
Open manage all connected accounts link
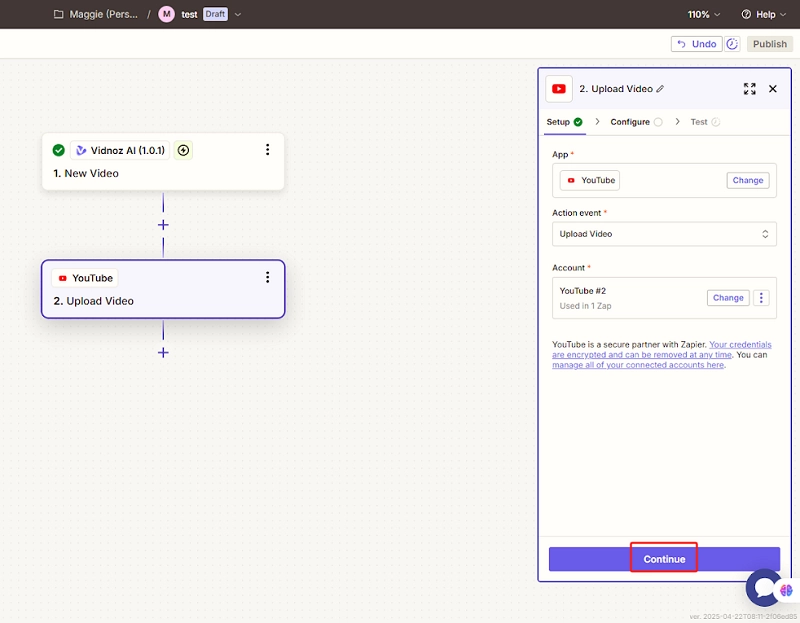638,365
